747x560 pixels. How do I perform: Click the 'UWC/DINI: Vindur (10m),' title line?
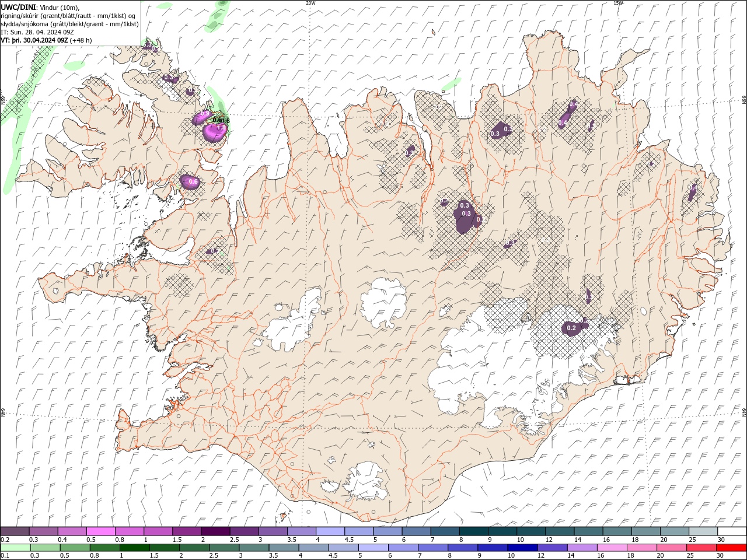tap(40, 7)
